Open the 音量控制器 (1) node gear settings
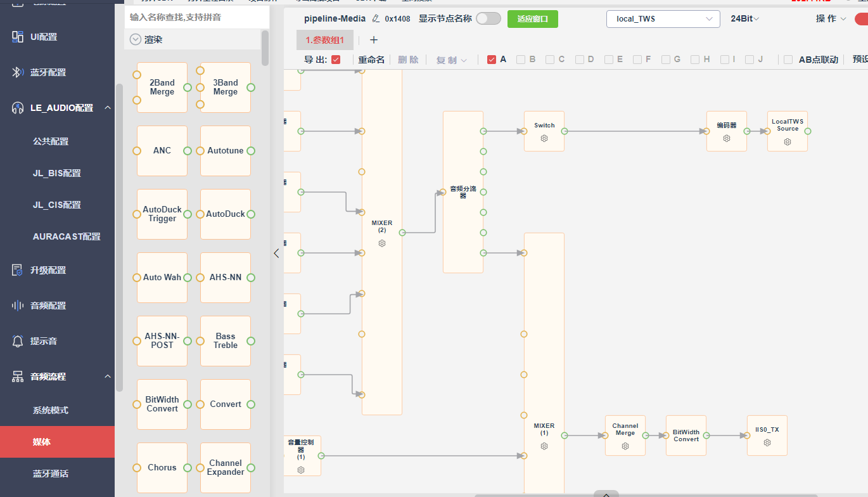Image resolution: width=868 pixels, height=497 pixels. (x=301, y=470)
